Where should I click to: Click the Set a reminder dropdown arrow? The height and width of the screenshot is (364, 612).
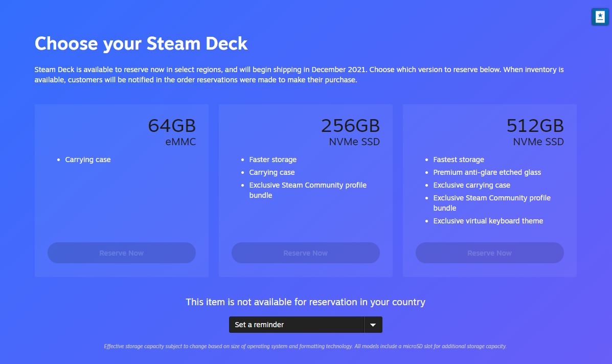pos(373,325)
